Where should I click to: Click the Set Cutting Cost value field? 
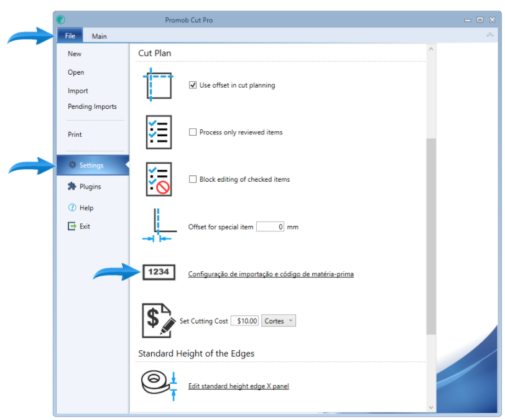point(245,320)
